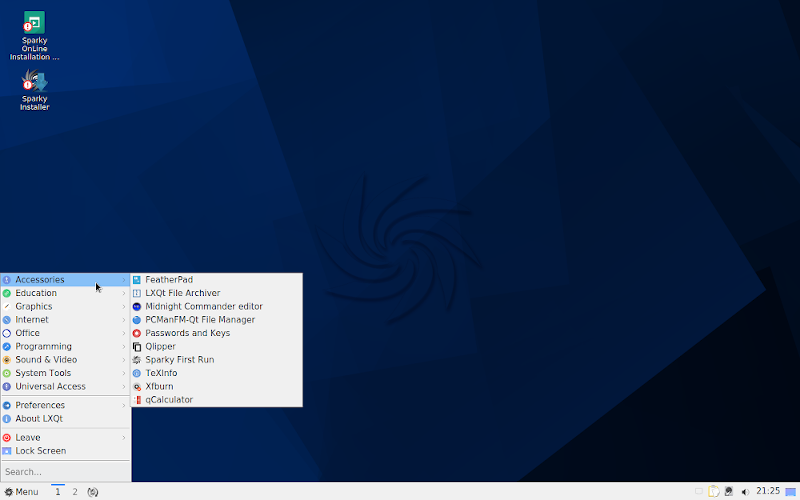The height and width of the screenshot is (500, 800).
Task: Launch Xfburn disc burner
Action: point(216,386)
